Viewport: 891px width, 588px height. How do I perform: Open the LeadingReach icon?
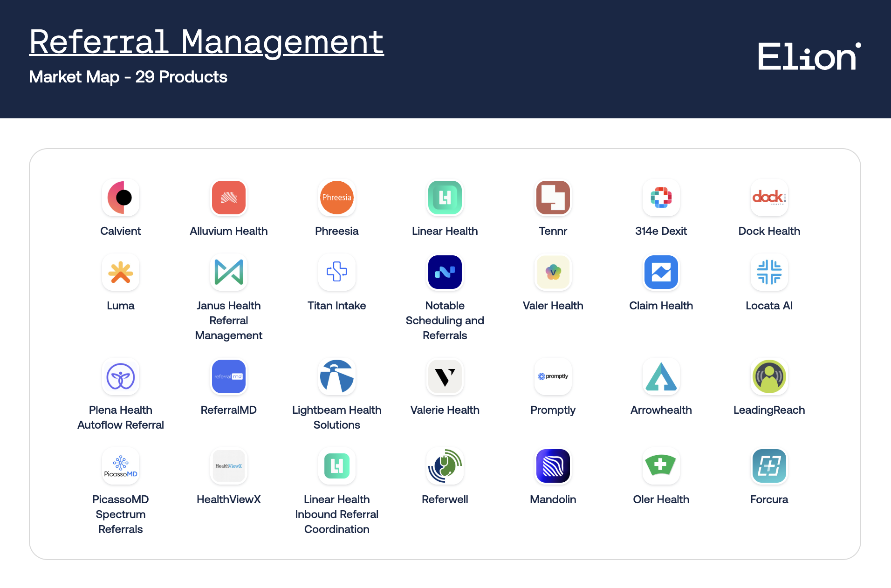coord(769,376)
